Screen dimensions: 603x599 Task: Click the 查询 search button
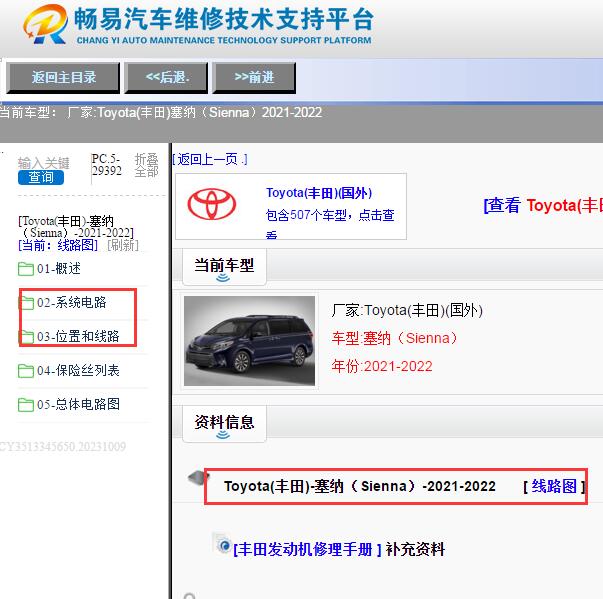[41, 177]
